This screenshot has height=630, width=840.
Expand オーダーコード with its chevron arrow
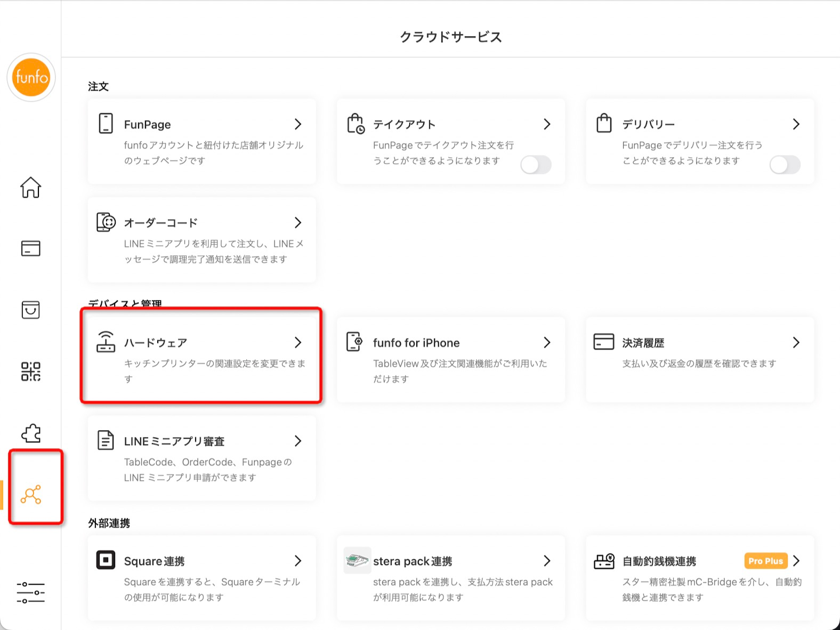pos(298,223)
